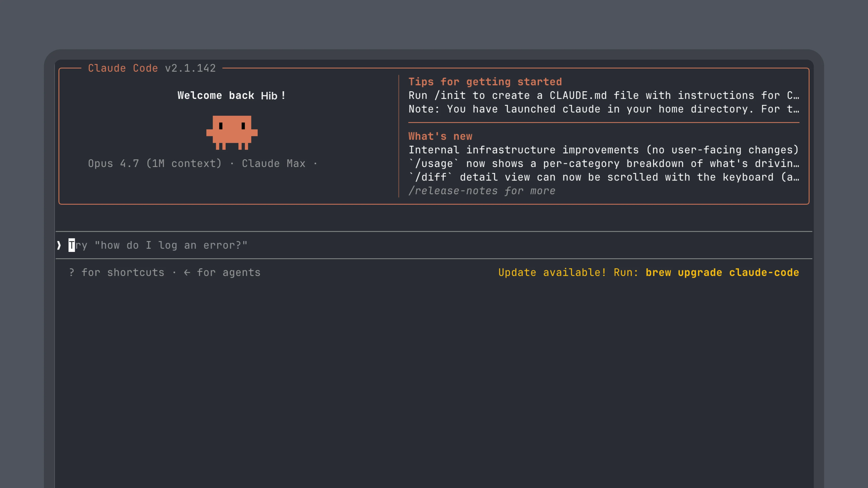Click the "← for agents" hint
The height and width of the screenshot is (488, 868).
coord(222,272)
